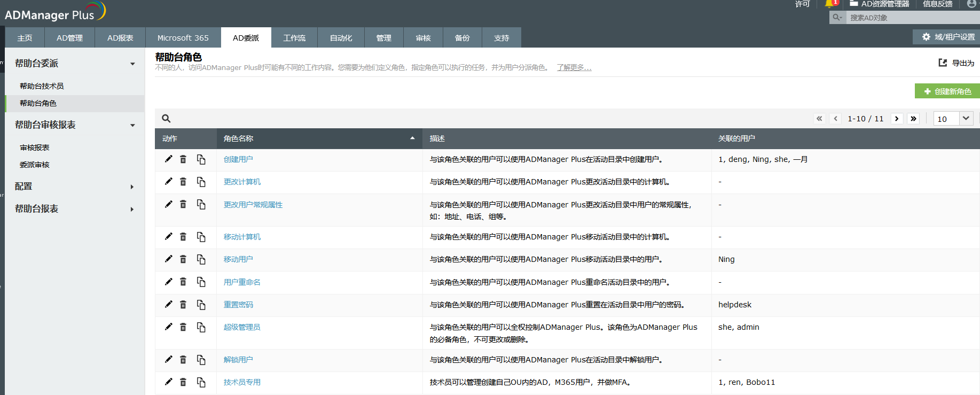
Task: Delete the 技术员专用 role via trash icon
Action: (183, 382)
